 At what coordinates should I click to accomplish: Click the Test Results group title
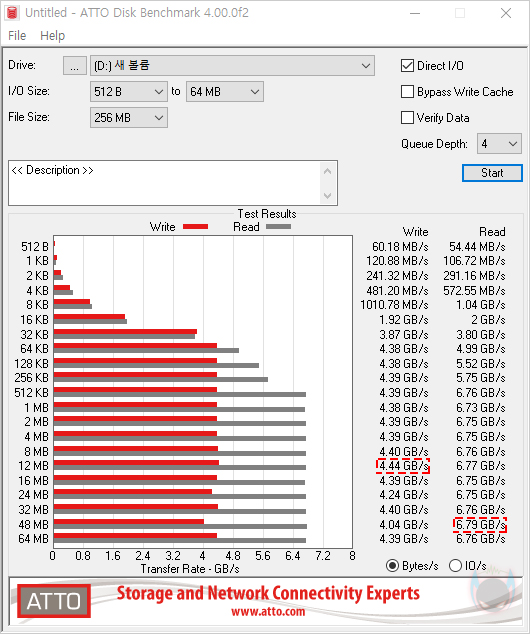[x=267, y=214]
